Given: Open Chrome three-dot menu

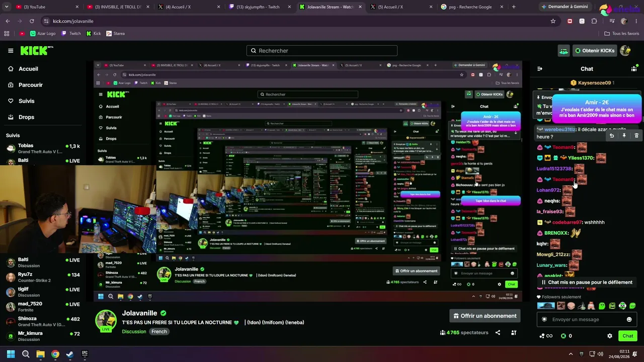Looking at the screenshot, I should [635, 21].
